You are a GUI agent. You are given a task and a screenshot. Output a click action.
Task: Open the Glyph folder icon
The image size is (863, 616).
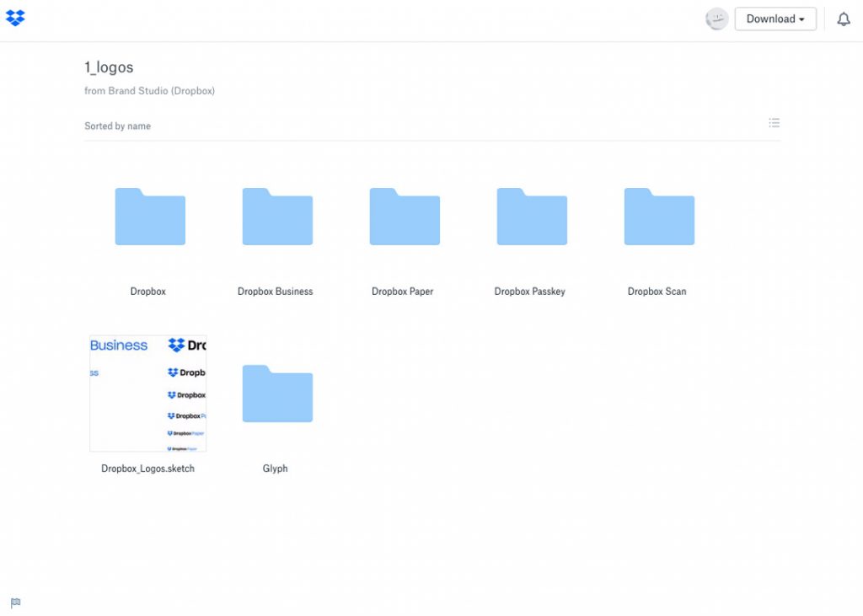277,394
